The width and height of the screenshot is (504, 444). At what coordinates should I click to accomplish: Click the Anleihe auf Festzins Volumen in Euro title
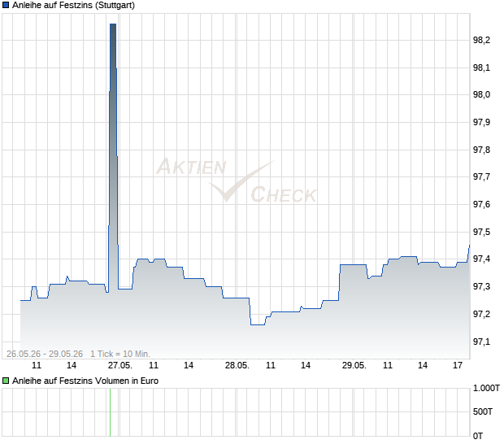[85, 381]
